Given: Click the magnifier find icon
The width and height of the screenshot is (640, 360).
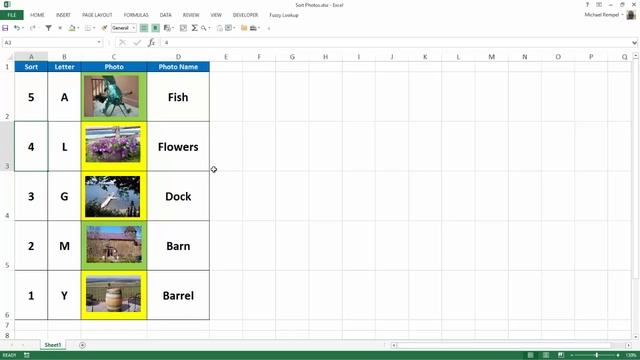Looking at the screenshot, I should pyautogui.click(x=203, y=28).
